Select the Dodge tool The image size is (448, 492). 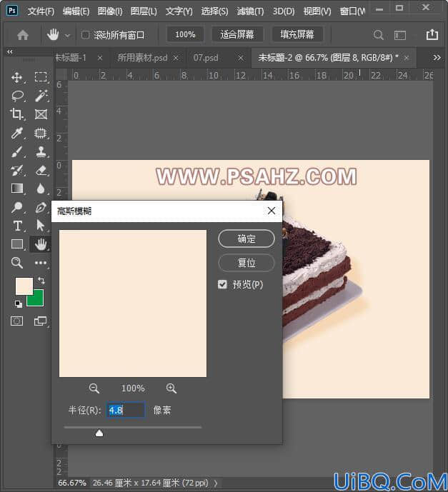(x=17, y=207)
